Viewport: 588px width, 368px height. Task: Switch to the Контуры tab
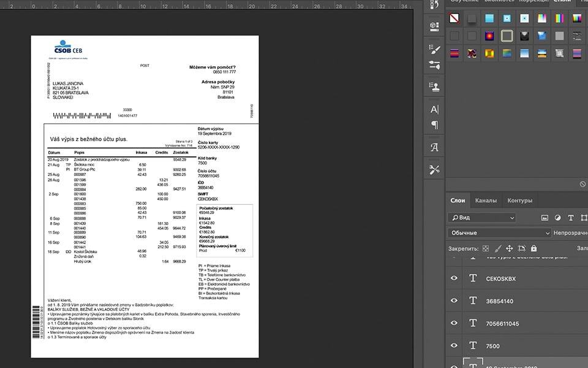coord(520,201)
